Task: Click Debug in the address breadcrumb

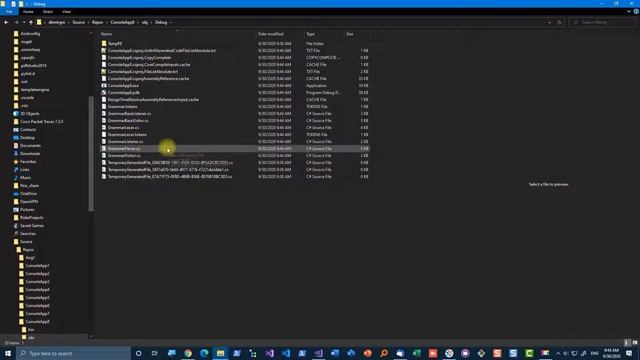Action: click(161, 22)
